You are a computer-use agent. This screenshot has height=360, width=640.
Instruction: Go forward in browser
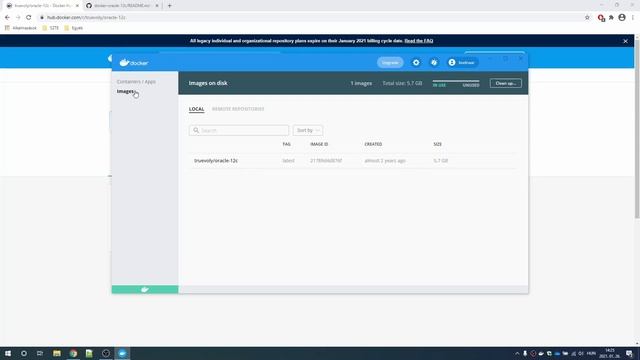point(18,18)
